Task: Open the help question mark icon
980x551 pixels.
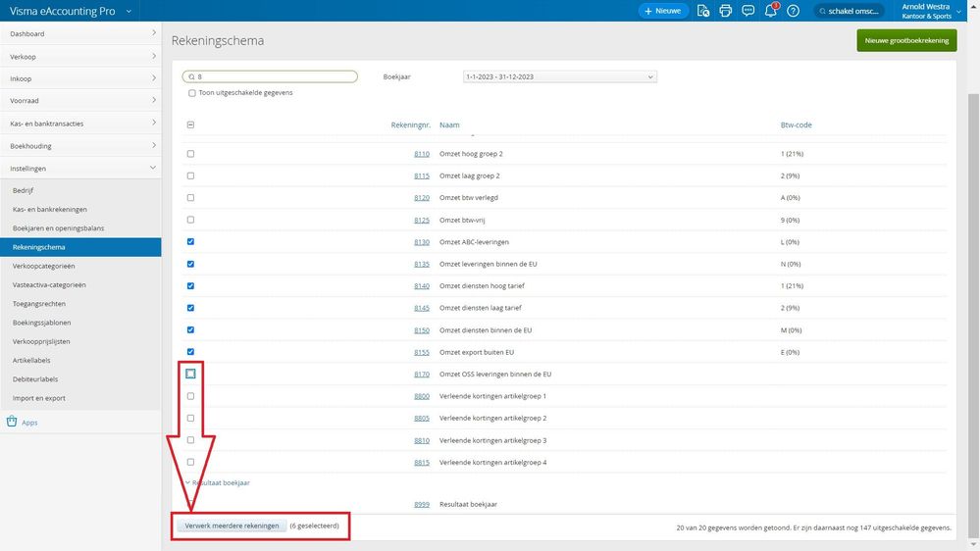Action: point(794,11)
